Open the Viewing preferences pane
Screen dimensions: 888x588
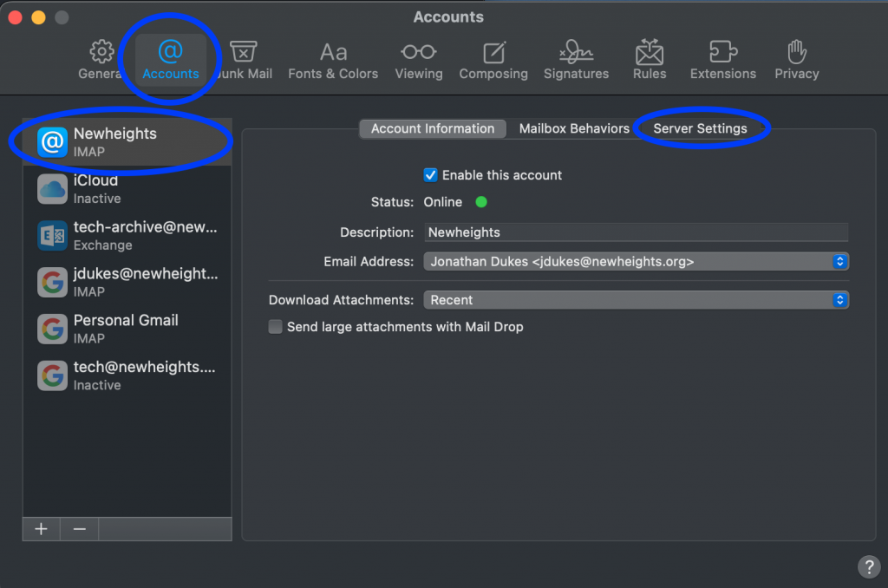pos(419,60)
